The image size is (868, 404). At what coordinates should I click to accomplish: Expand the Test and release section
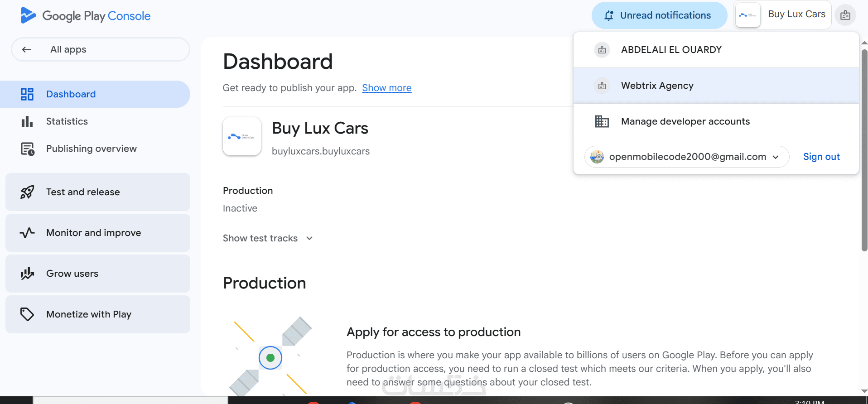click(98, 192)
